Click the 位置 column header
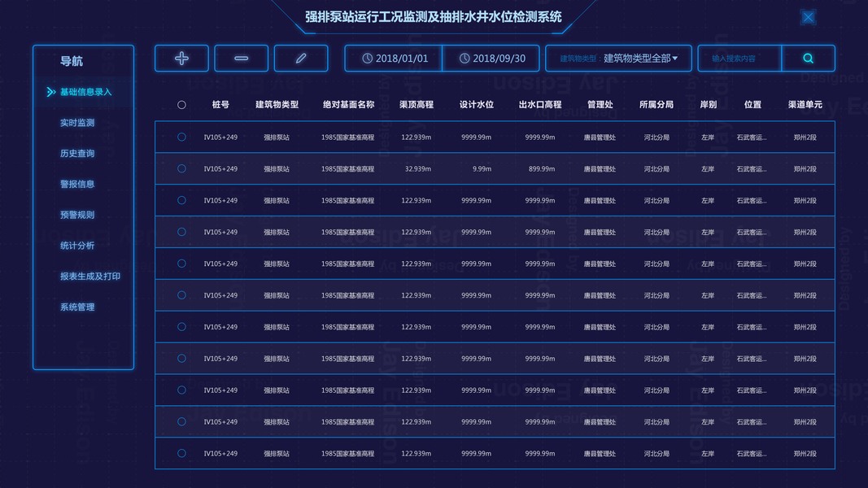The image size is (868, 488). pos(752,105)
